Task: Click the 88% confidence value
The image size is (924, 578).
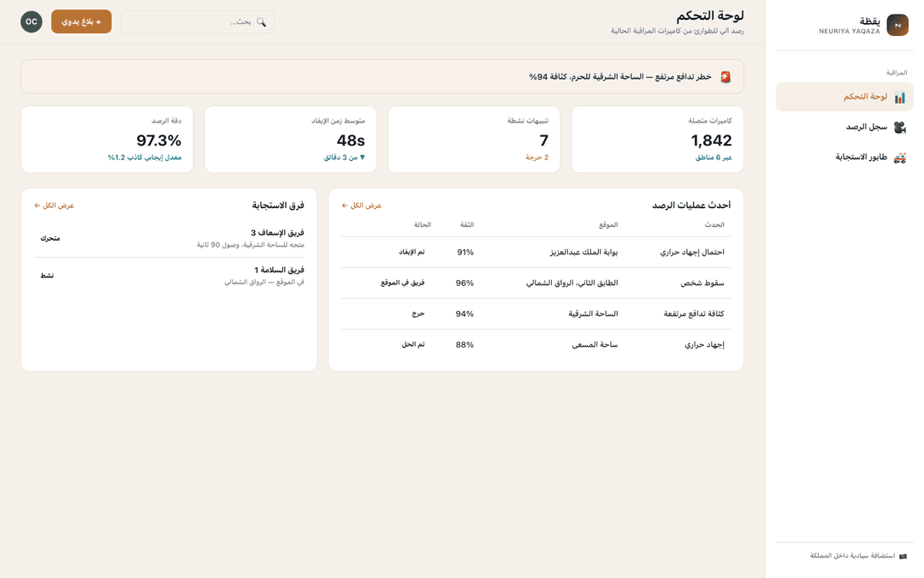Action: pyautogui.click(x=465, y=344)
